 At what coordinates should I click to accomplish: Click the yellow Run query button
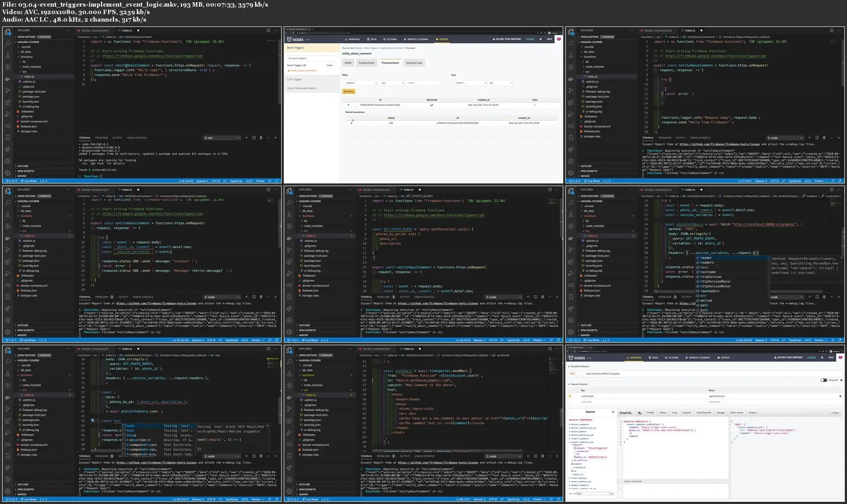point(349,91)
